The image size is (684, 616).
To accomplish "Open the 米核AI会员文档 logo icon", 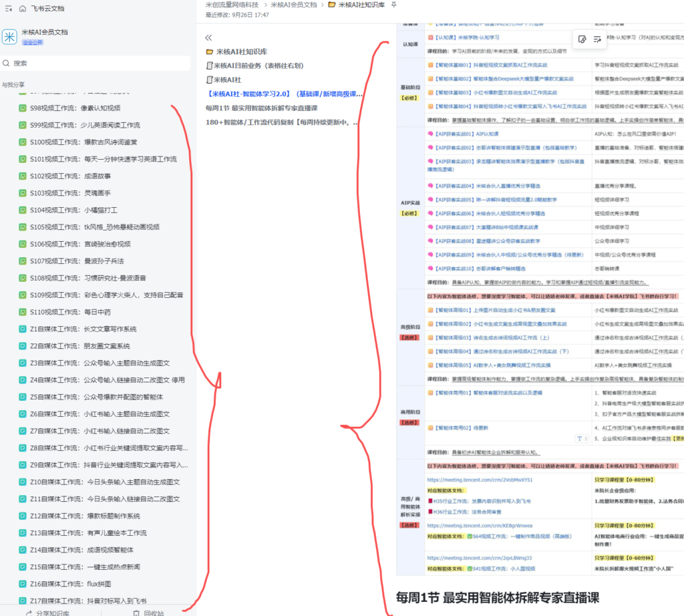I will point(10,37).
